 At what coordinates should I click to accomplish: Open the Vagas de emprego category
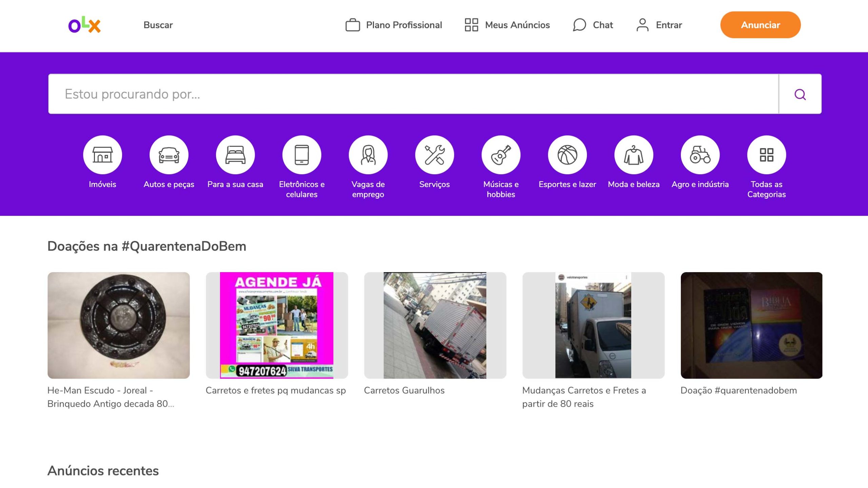pos(368,154)
